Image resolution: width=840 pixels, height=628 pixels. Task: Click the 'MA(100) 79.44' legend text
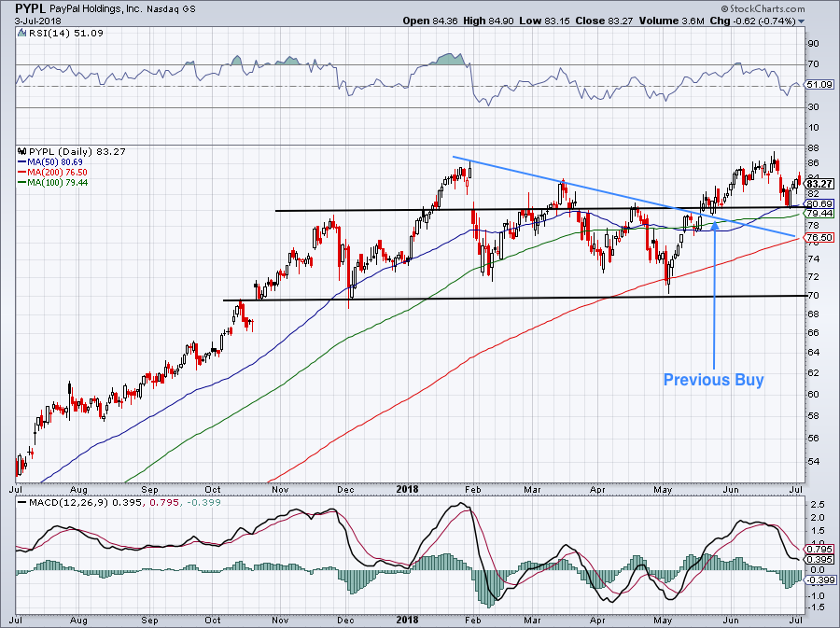click(x=57, y=183)
